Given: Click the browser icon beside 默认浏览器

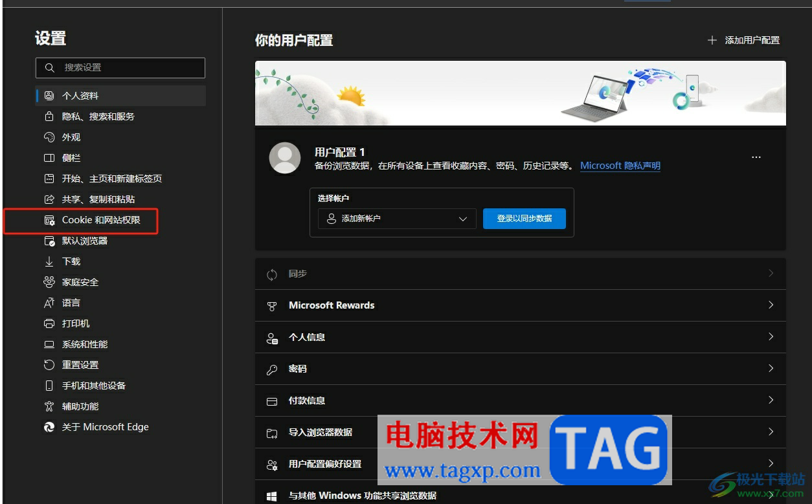Looking at the screenshot, I should (49, 241).
